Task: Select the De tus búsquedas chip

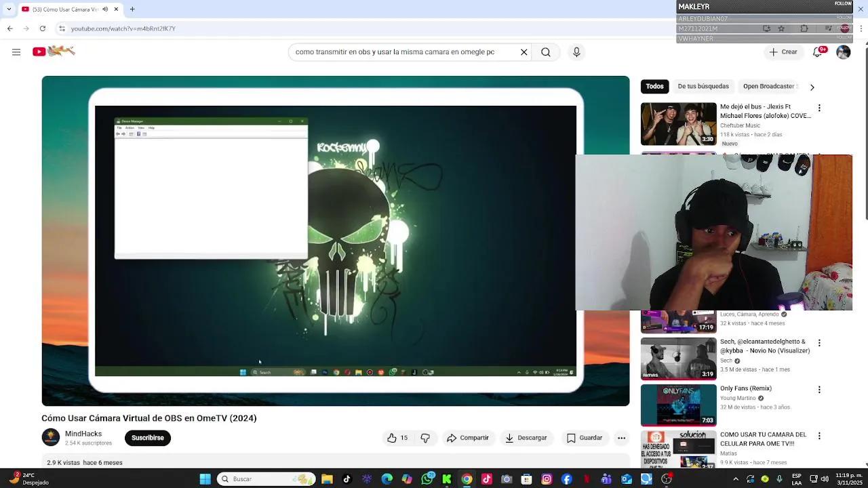Action: pyautogui.click(x=703, y=86)
